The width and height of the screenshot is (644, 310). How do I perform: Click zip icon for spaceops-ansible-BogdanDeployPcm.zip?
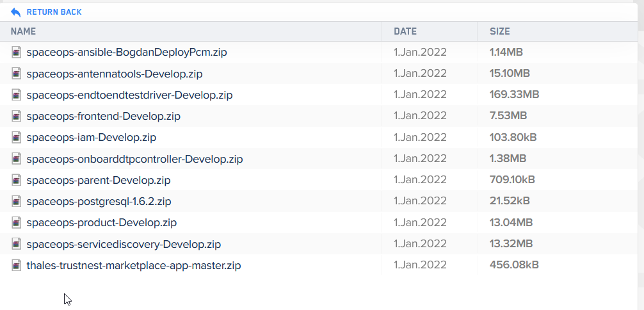point(17,53)
